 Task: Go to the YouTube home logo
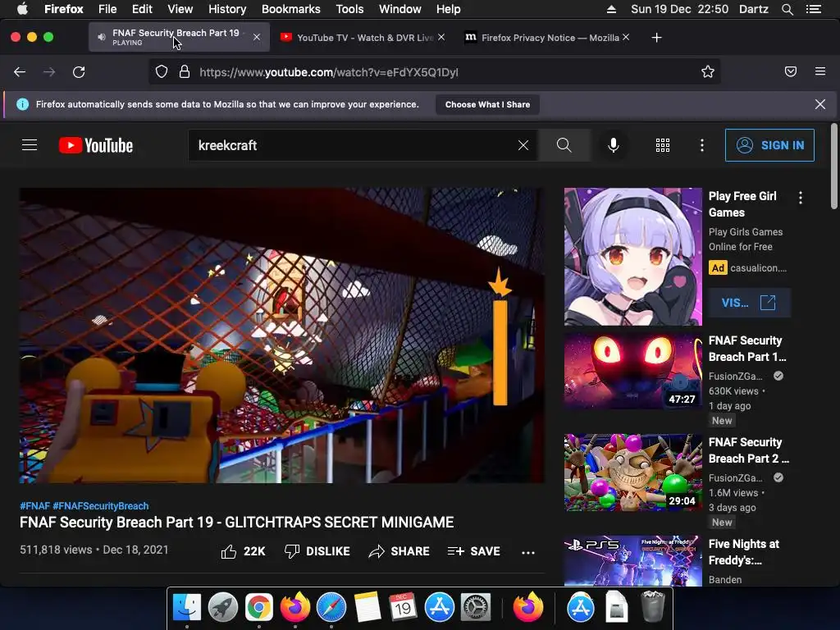[x=96, y=145]
